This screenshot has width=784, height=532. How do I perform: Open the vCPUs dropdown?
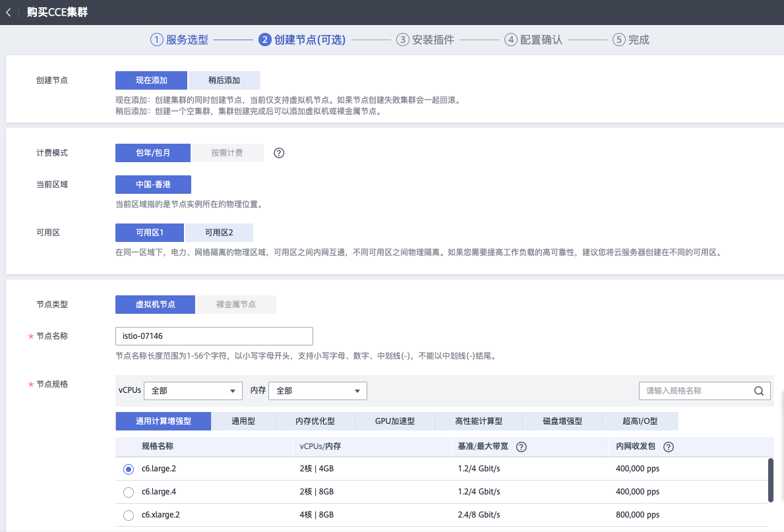[193, 391]
